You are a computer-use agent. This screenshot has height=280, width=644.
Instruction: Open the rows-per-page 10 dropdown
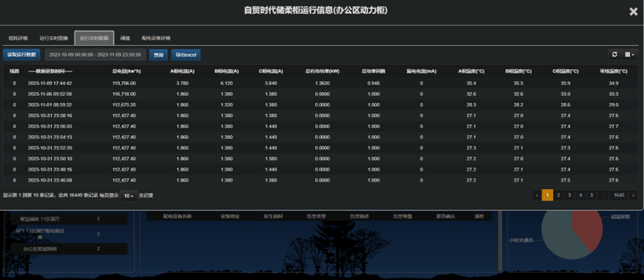[x=129, y=196]
